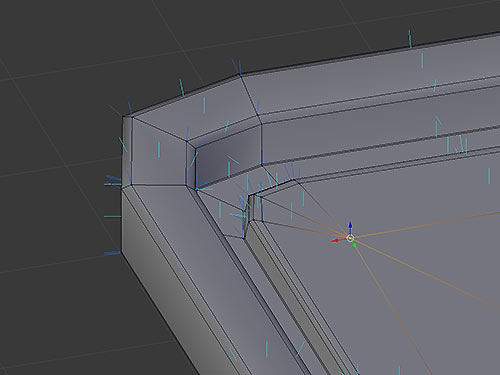This screenshot has width=500, height=375.
Task: Select the vertex at the bottom of the outer left vertical edge
Action: (121, 252)
